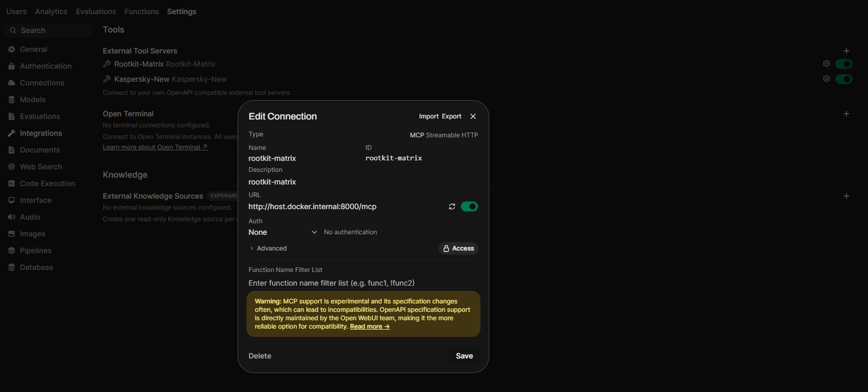Toggle the Kaspersky-New server switch
868x392 pixels.
[x=844, y=79]
